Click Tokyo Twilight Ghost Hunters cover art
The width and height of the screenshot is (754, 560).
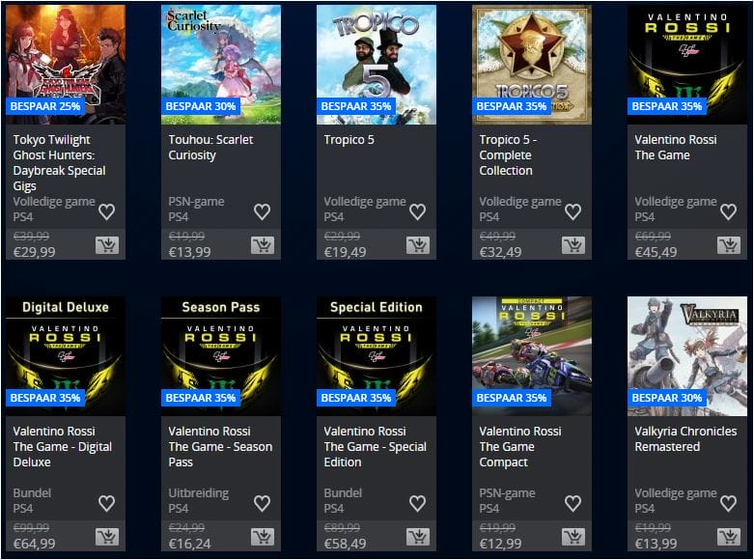pos(66,65)
